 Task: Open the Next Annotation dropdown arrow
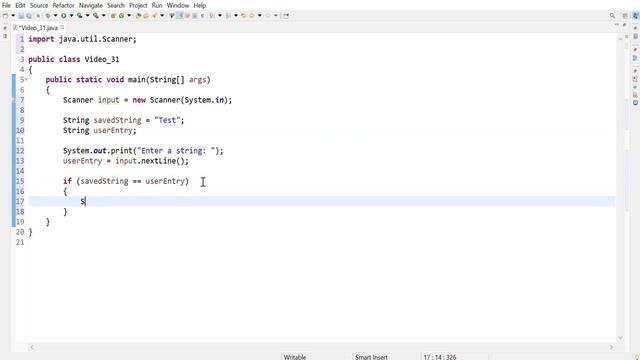point(220,16)
